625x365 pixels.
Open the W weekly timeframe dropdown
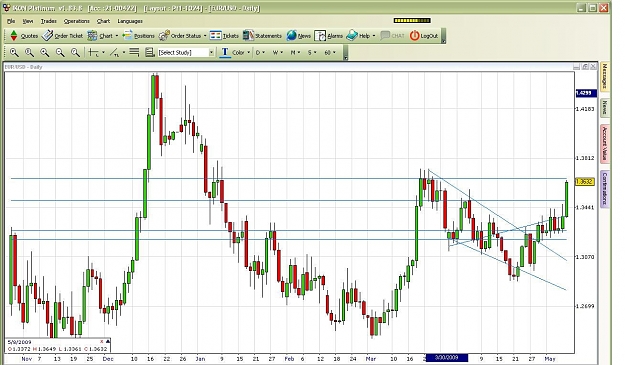(x=277, y=52)
